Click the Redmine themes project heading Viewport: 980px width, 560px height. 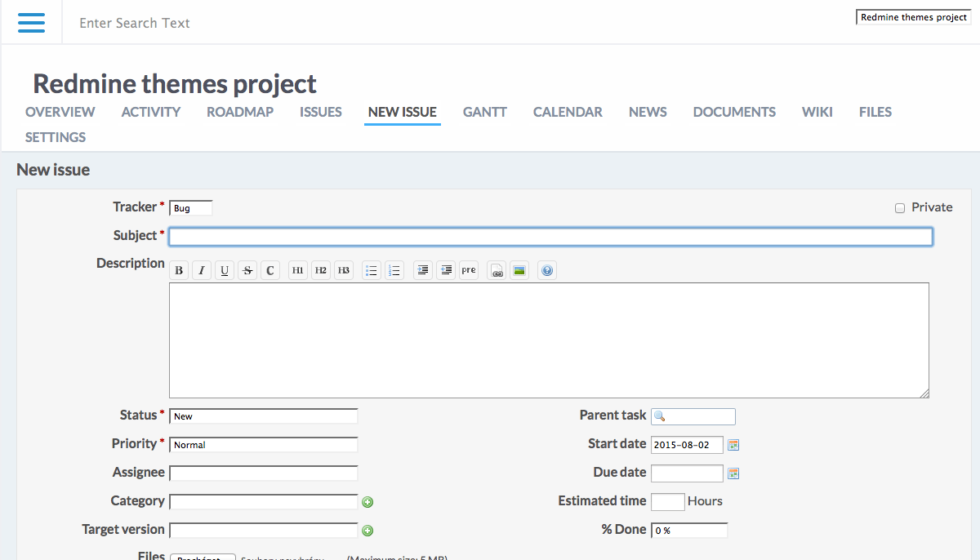pyautogui.click(x=175, y=83)
